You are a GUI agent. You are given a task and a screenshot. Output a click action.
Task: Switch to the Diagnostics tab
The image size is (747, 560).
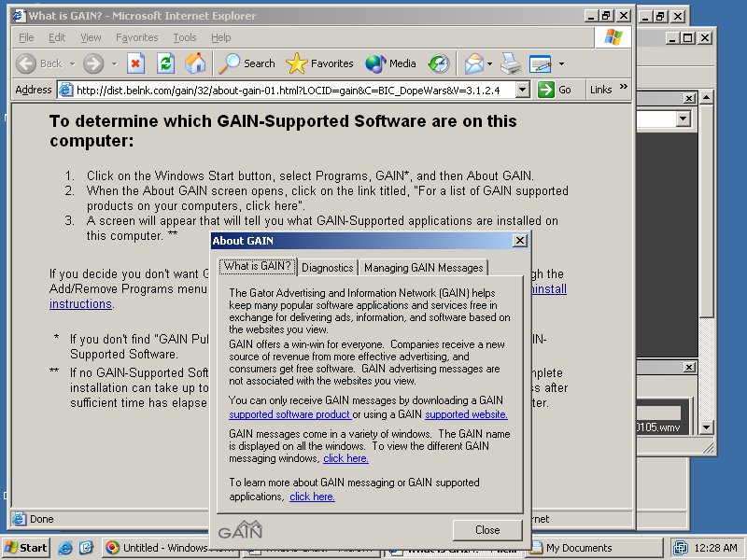(x=328, y=268)
